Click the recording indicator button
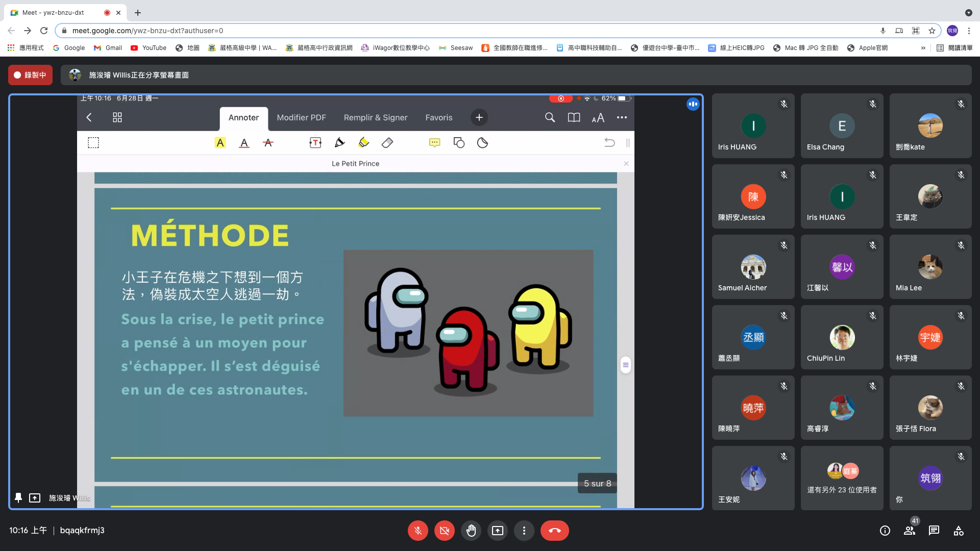Image resolution: width=980 pixels, height=551 pixels. [30, 75]
